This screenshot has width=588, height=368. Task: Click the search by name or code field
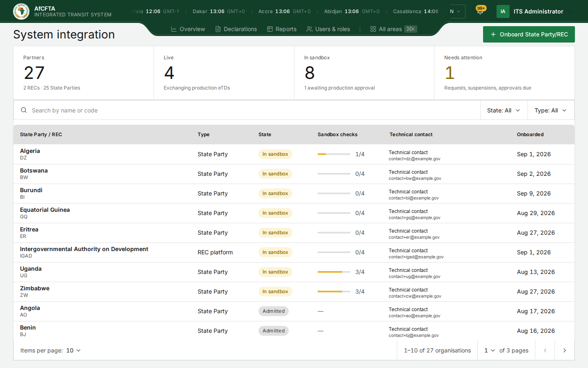point(247,110)
